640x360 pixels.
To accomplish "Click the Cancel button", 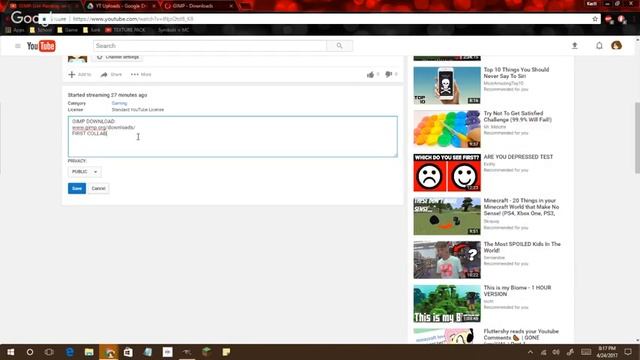I will [98, 188].
